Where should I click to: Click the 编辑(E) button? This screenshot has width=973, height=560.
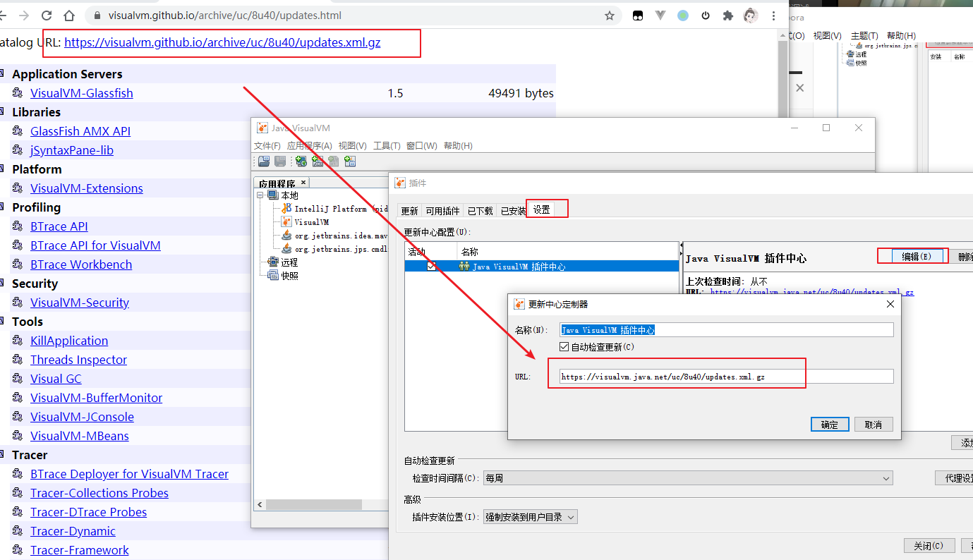pos(916,257)
